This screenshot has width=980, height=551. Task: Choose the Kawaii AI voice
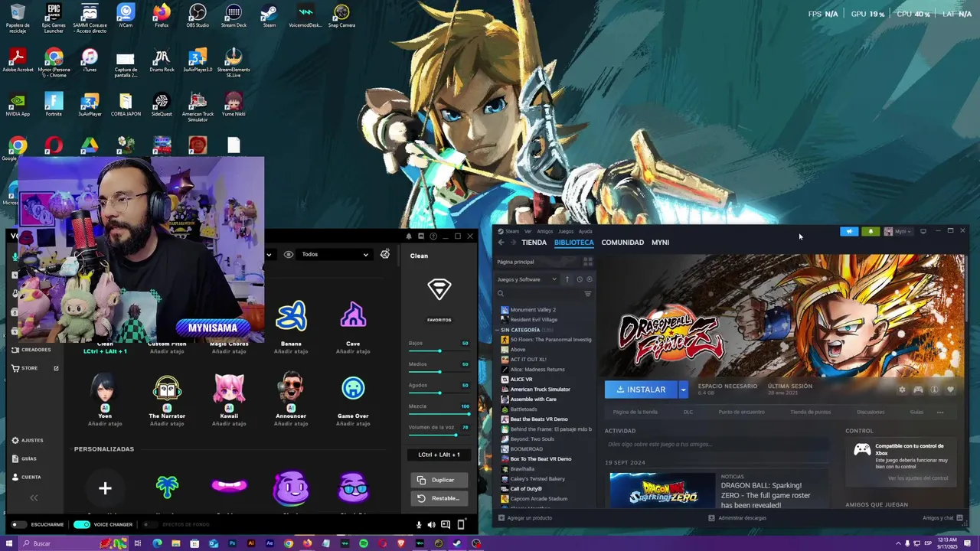(229, 388)
